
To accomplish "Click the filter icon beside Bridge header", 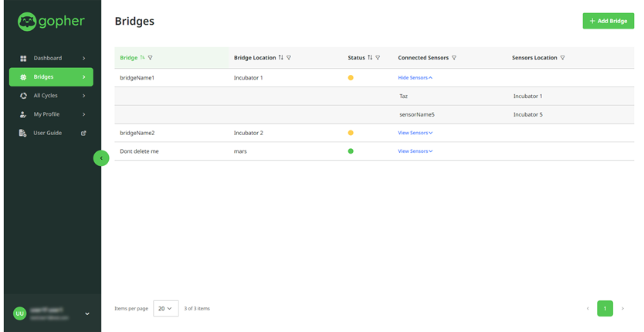I will [151, 58].
